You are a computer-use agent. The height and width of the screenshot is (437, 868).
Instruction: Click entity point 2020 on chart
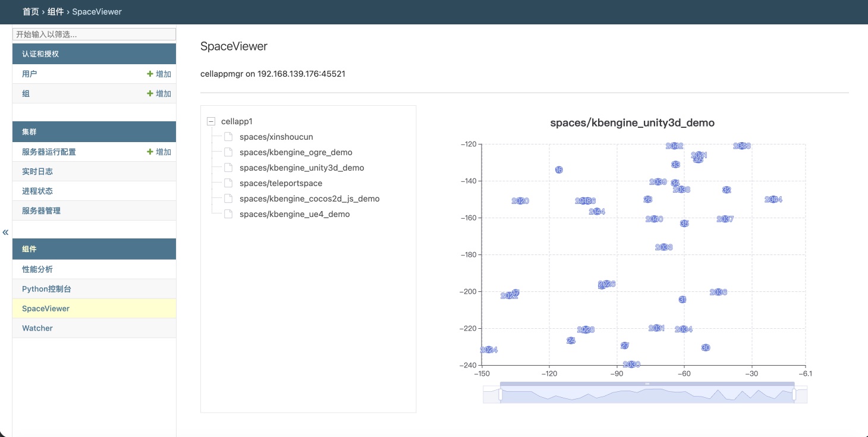(520, 201)
